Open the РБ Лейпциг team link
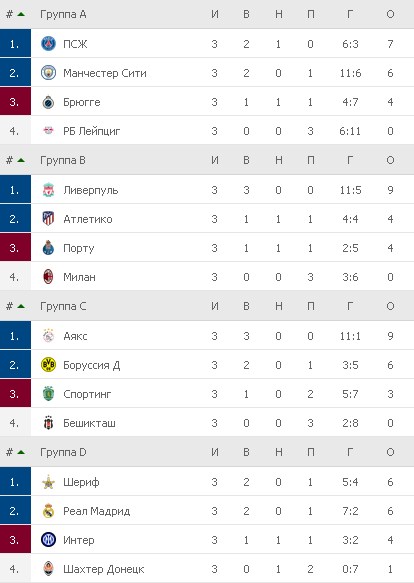The height and width of the screenshot is (583, 414). 92,131
